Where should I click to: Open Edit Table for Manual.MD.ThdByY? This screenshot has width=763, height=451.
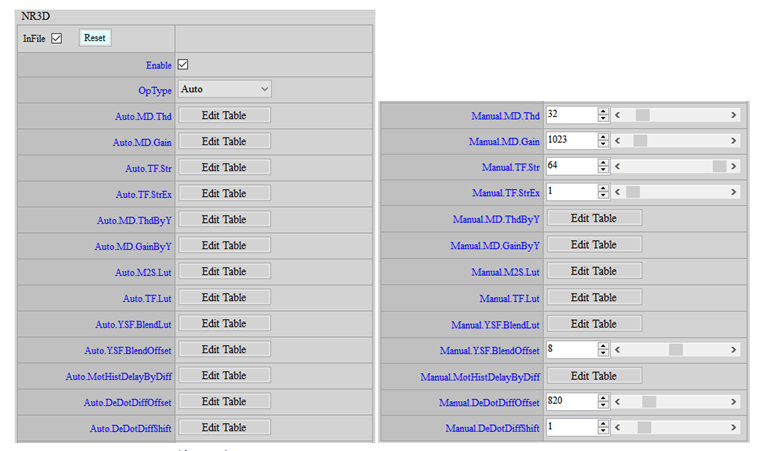tap(593, 218)
